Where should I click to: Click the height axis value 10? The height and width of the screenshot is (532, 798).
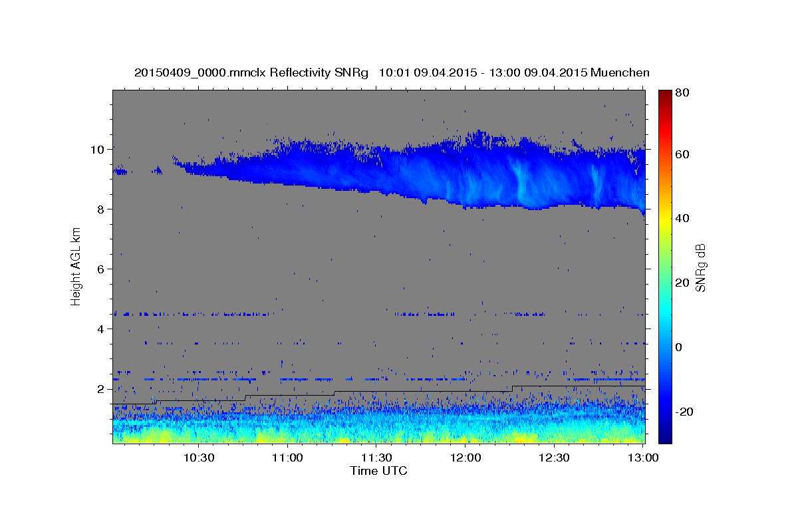coord(99,150)
